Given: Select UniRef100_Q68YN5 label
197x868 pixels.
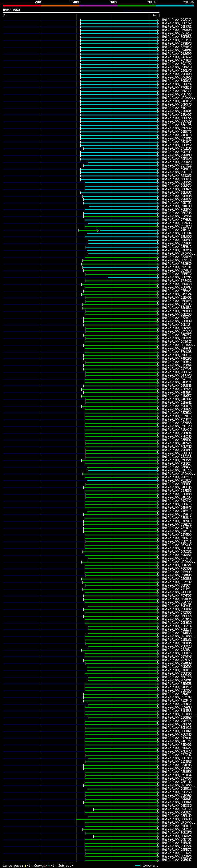Looking at the screenshot, I should coord(177,277).
